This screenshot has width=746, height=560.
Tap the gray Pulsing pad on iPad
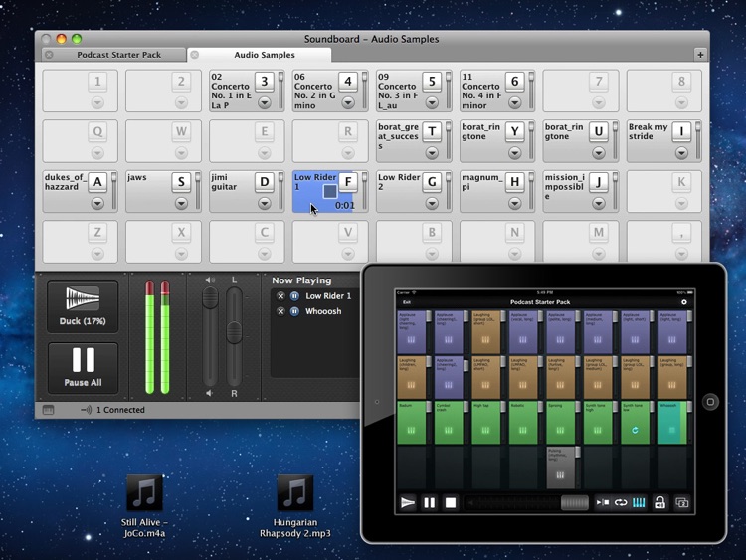pyautogui.click(x=560, y=467)
